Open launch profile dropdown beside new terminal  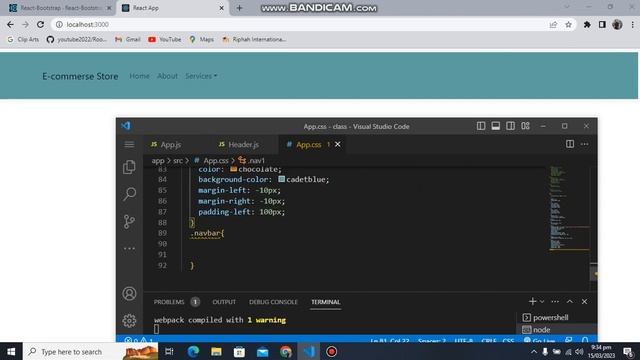(542, 302)
